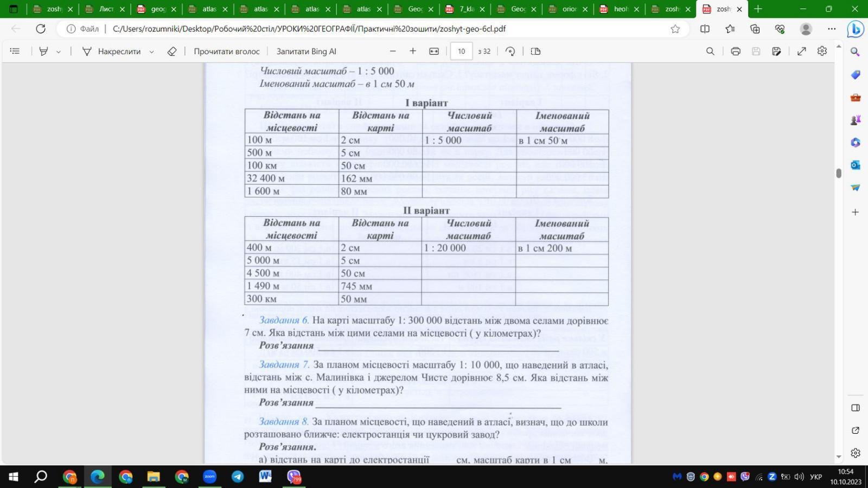Rotate the PDF page

(x=510, y=51)
